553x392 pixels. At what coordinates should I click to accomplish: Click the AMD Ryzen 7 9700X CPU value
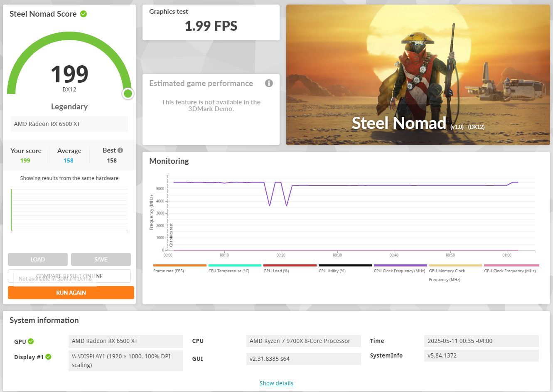(304, 341)
